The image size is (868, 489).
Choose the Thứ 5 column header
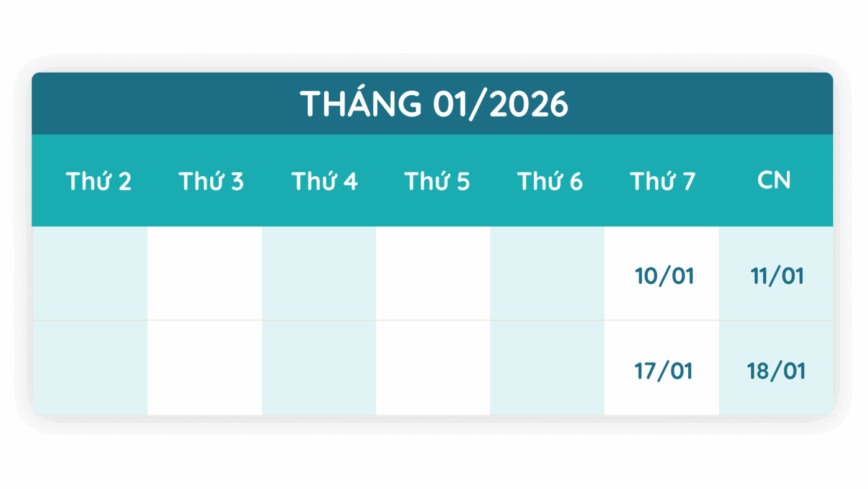click(437, 181)
